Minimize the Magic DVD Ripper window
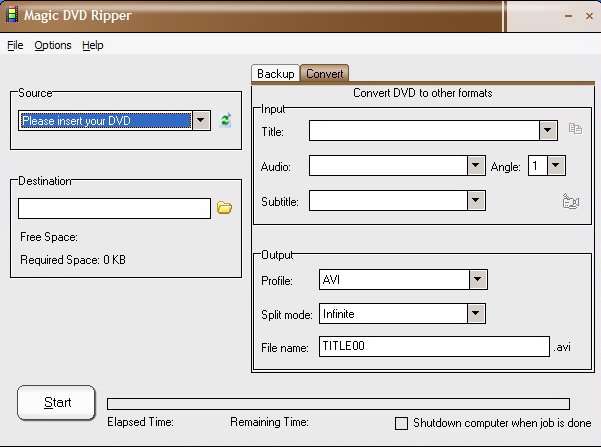This screenshot has width=601, height=447. tap(568, 16)
